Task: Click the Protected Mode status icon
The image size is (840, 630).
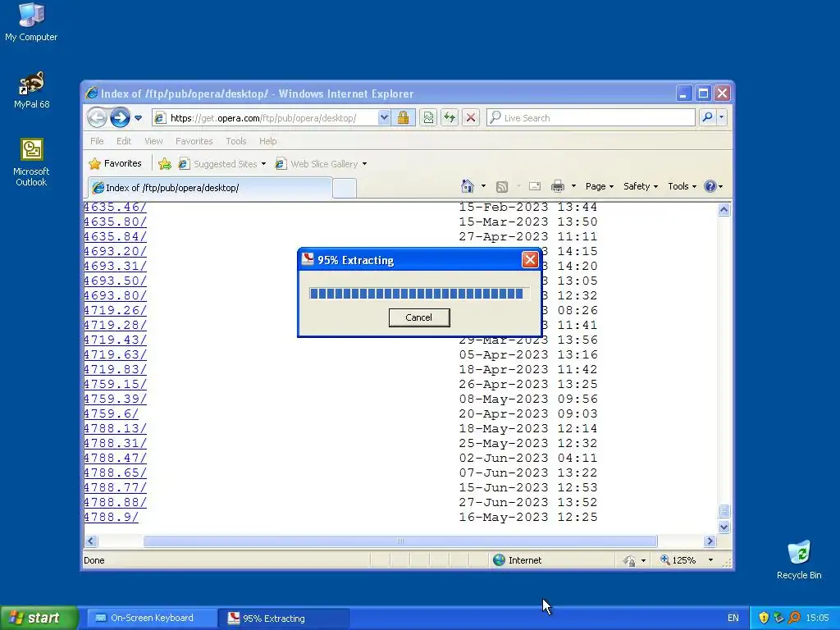Action: click(630, 560)
